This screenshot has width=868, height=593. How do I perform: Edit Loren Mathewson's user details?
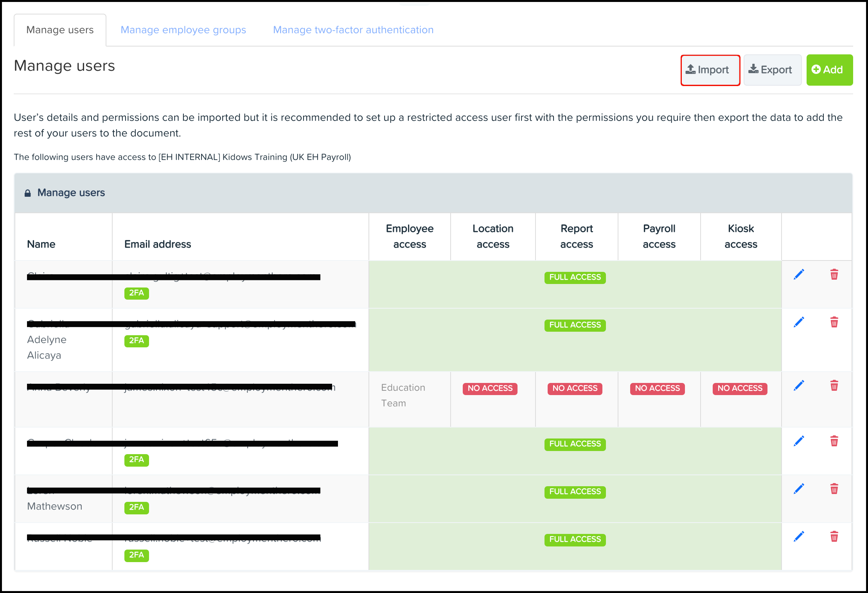799,488
